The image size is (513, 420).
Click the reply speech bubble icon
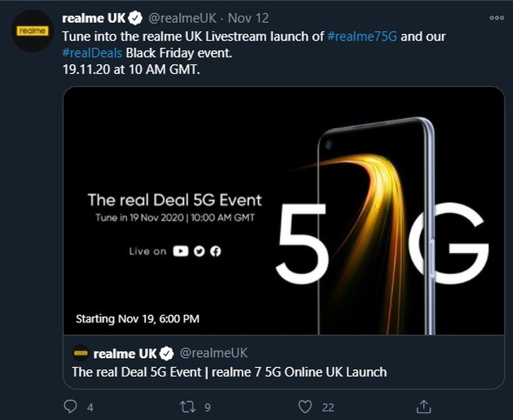(x=70, y=407)
